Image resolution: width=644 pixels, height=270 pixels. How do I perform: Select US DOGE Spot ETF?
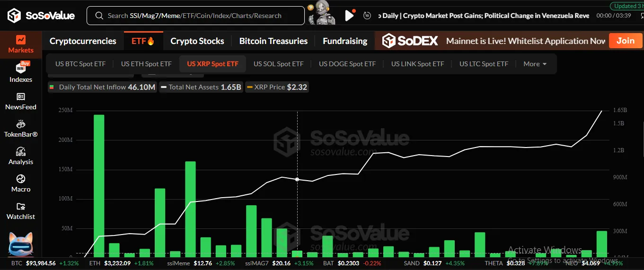click(x=347, y=64)
